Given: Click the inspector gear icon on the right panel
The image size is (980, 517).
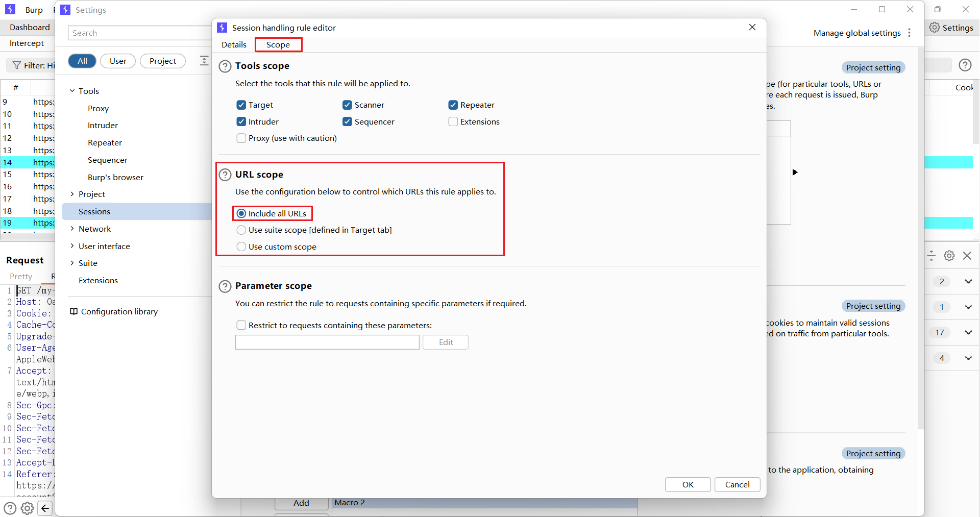Looking at the screenshot, I should [949, 256].
